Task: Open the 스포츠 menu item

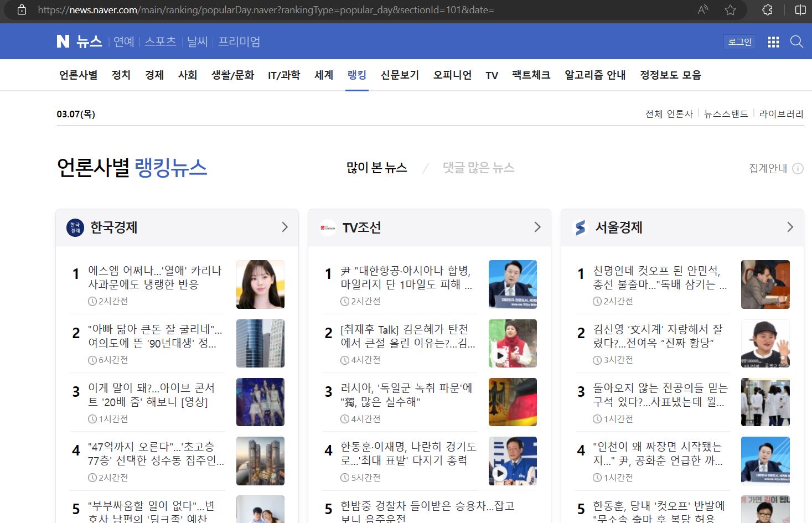Action: tap(160, 42)
